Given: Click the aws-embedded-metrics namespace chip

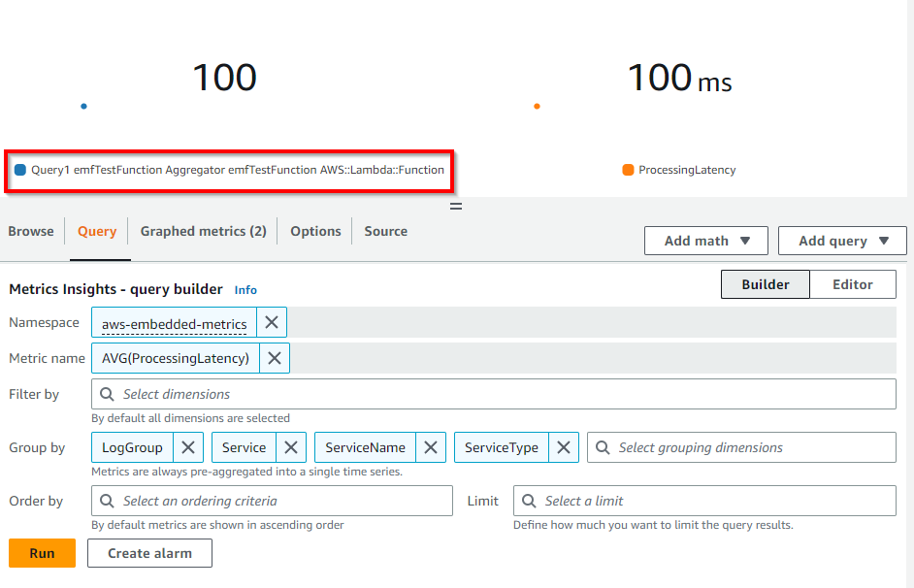Looking at the screenshot, I should click(x=175, y=323).
